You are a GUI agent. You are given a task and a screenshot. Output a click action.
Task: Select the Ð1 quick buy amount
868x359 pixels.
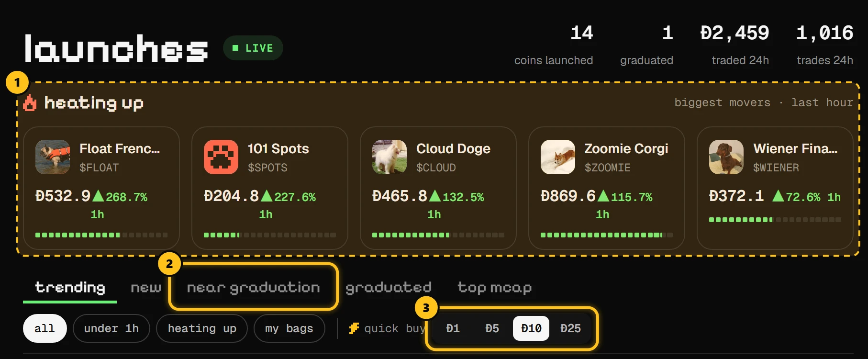click(x=453, y=328)
